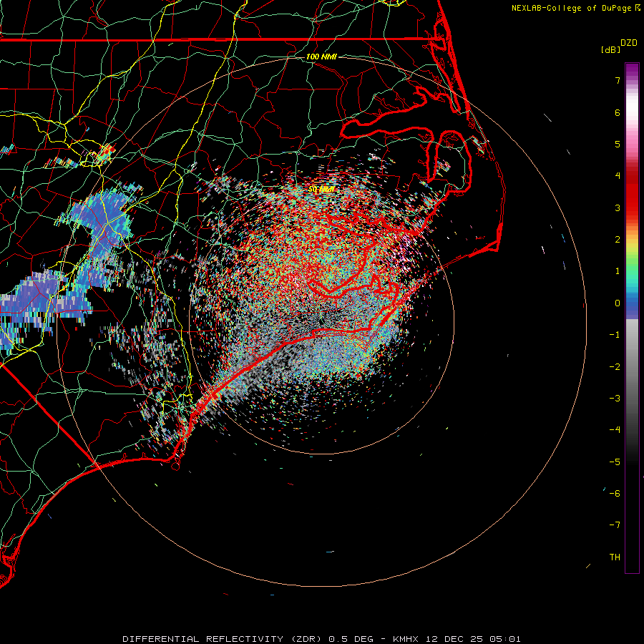Click the -3 value on color scale
This screenshot has height=644, width=644.
tap(615, 399)
